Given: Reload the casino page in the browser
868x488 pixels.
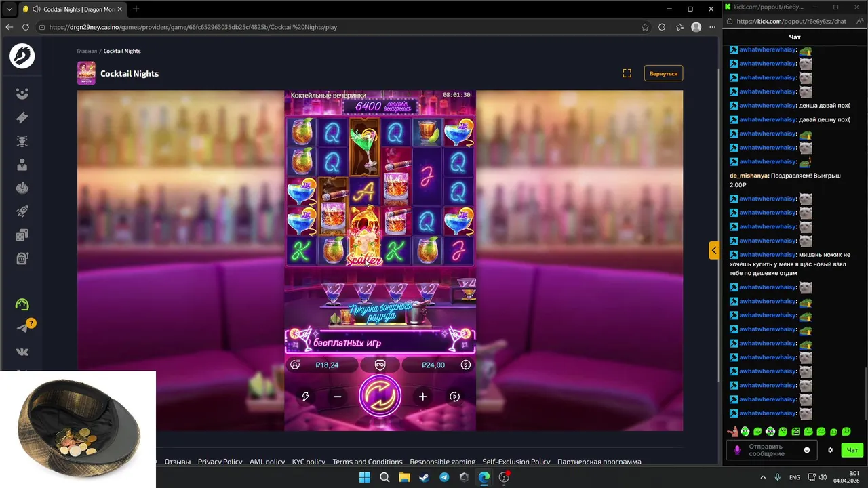Looking at the screenshot, I should pos(26,27).
